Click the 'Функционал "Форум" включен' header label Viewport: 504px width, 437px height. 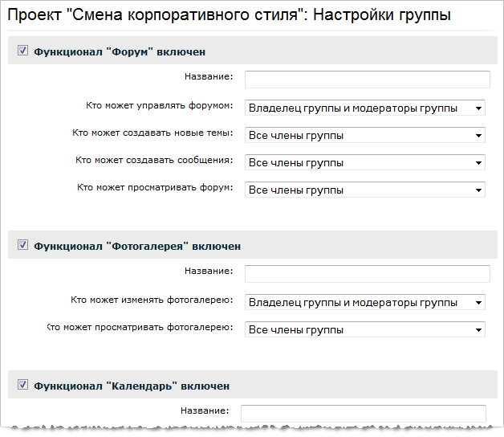point(120,52)
